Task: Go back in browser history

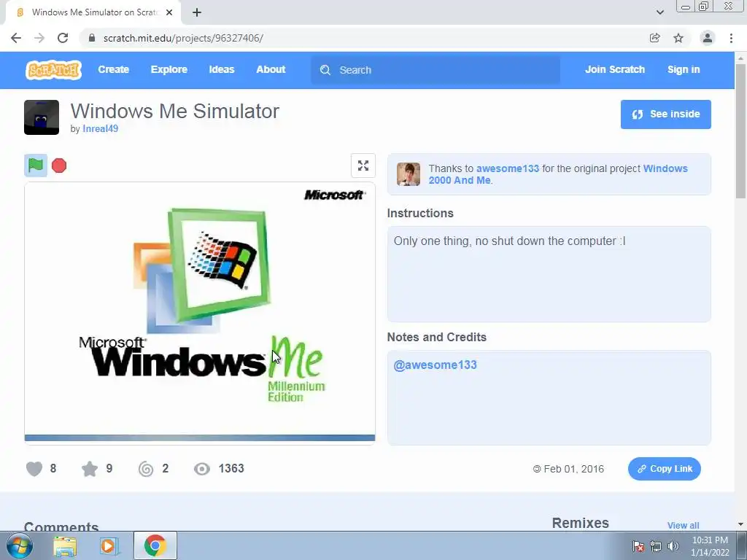Action: 16,38
